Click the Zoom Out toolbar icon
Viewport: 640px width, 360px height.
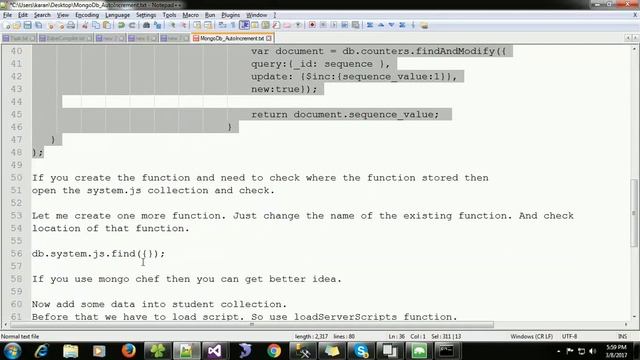click(183, 25)
